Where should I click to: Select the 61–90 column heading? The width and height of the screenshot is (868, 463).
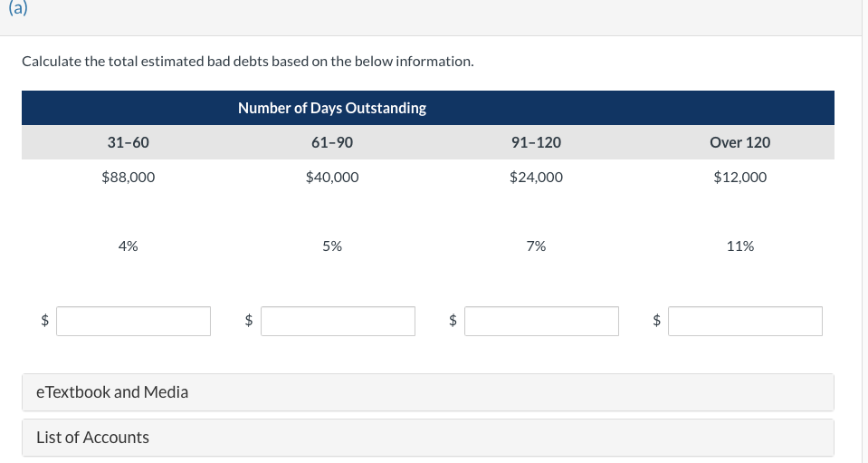[x=332, y=142]
